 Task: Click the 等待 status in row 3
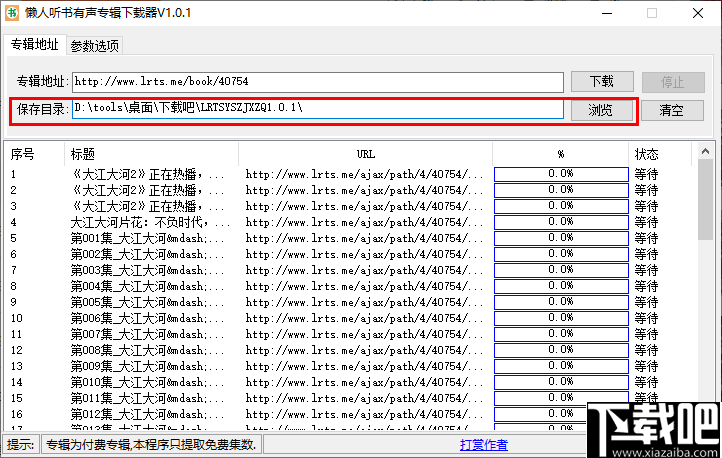coord(646,206)
